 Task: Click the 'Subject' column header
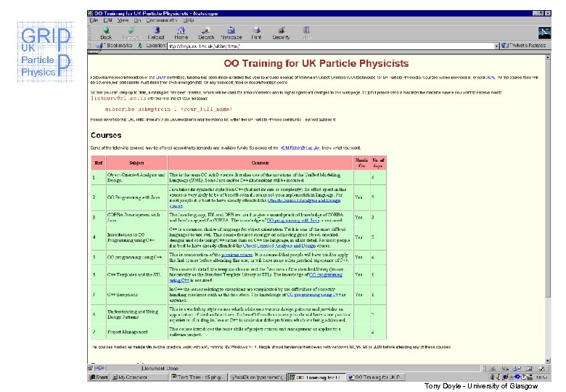[136, 163]
